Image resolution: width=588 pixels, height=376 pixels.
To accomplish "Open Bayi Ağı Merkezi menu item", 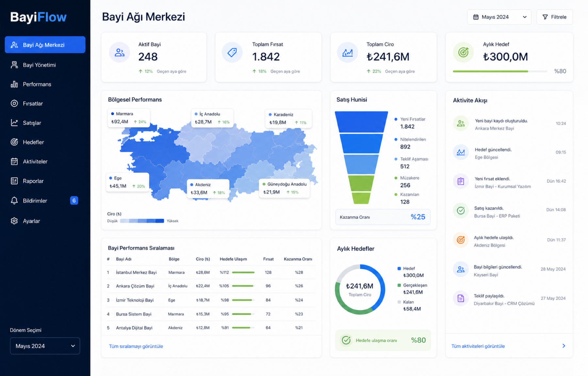I will [x=45, y=45].
